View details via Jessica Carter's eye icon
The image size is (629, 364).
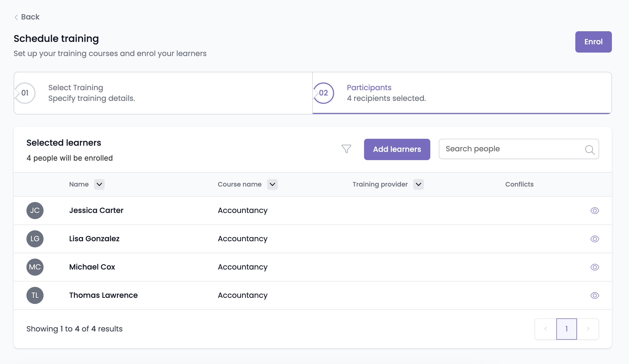coord(595,211)
